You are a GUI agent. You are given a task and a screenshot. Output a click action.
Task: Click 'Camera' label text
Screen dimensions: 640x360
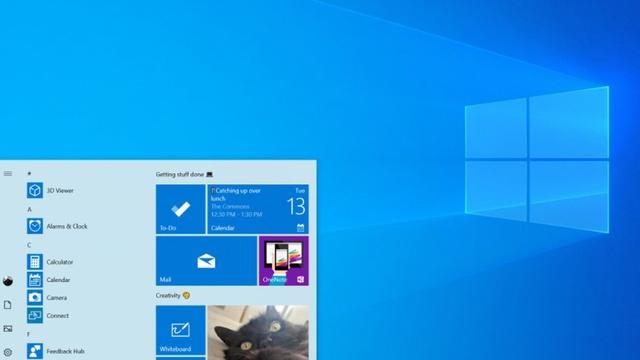pyautogui.click(x=57, y=298)
